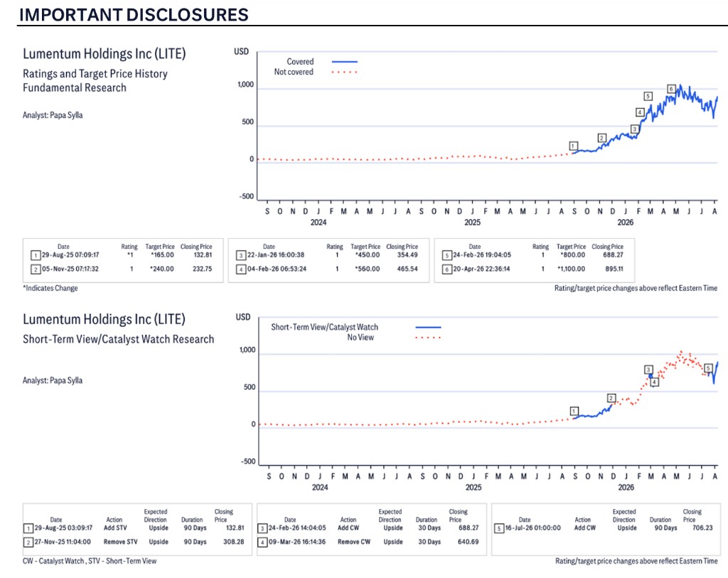Image resolution: width=728 pixels, height=578 pixels.
Task: Click the IMPORTANT DISCLOSURES heading
Action: tap(134, 14)
